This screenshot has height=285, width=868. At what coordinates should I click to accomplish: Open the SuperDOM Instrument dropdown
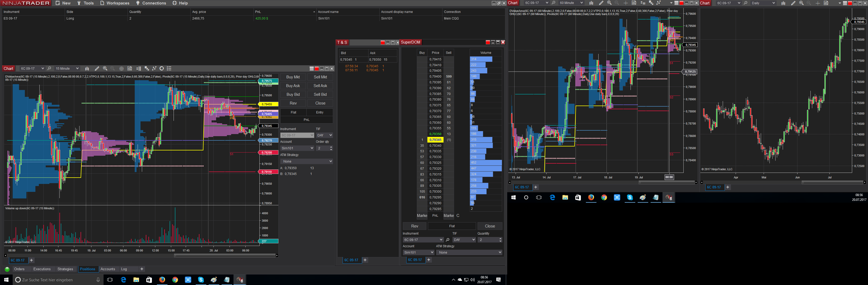(423, 240)
